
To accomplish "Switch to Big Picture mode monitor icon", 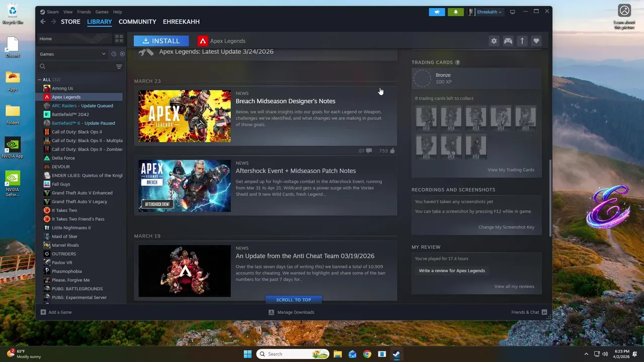I will (x=513, y=12).
